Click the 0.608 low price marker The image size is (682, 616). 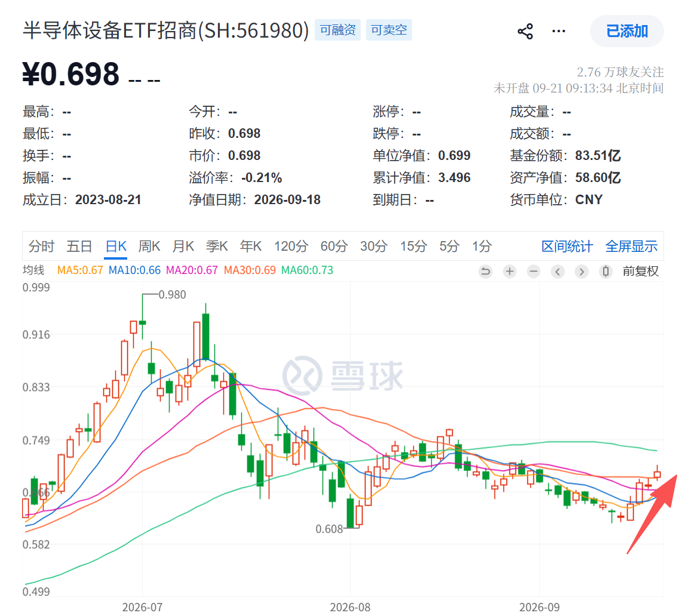pos(329,529)
